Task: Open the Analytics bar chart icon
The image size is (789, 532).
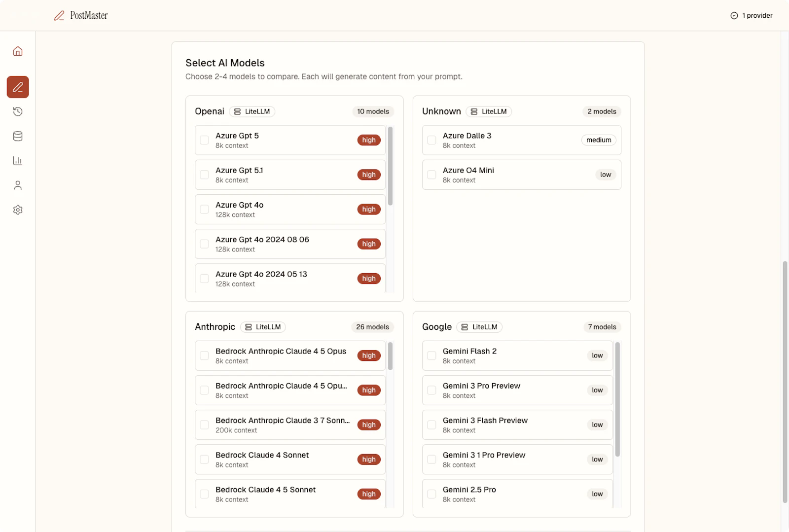Action: (x=18, y=161)
